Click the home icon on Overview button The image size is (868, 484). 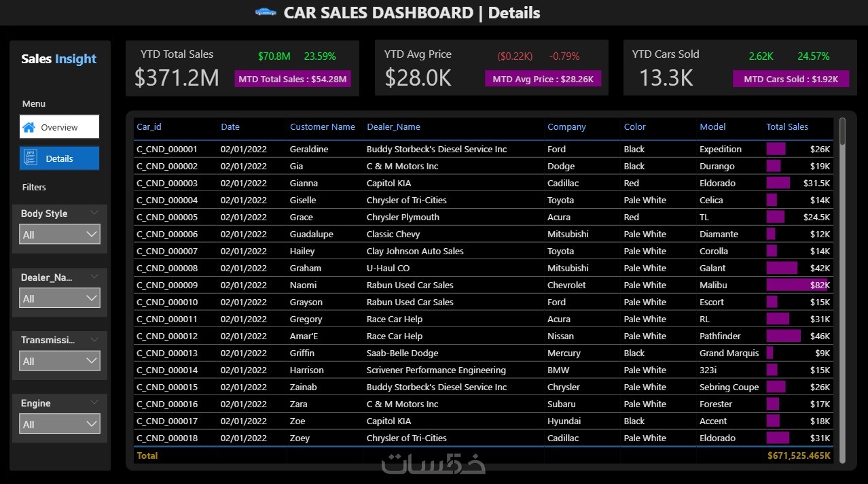click(29, 127)
